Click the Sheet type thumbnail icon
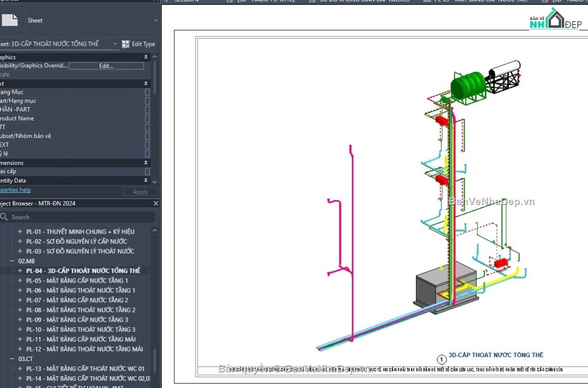Image resolution: width=588 pixels, height=388 pixels. point(10,20)
